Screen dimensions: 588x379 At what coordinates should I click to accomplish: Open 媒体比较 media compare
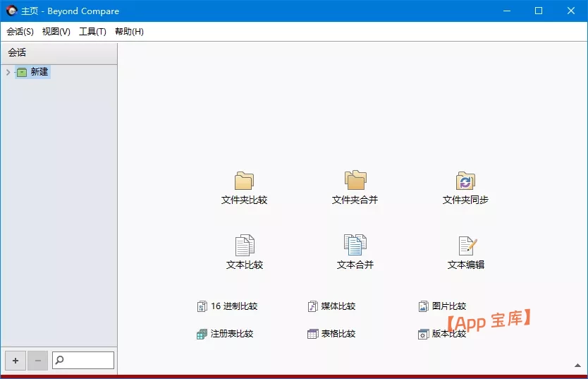point(331,306)
